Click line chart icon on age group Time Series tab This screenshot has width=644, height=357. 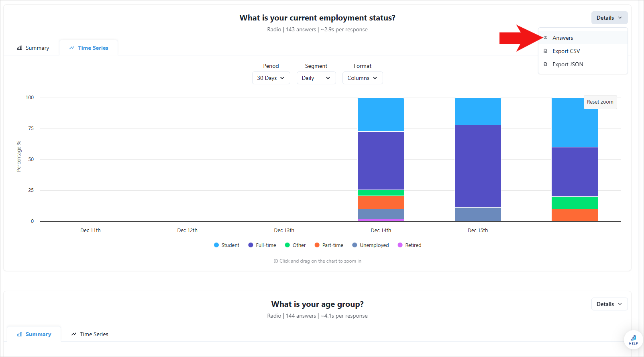[x=74, y=334]
